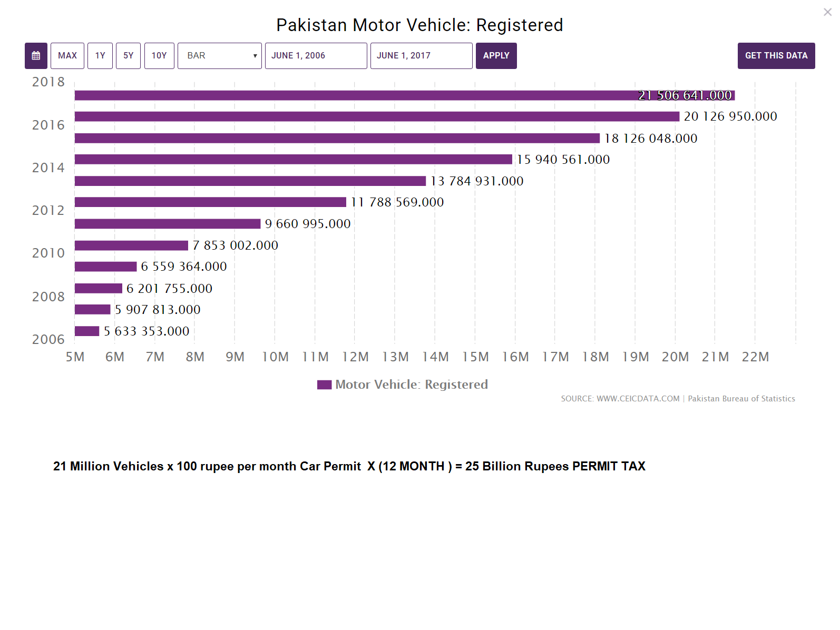840x630 pixels.
Task: Click the 2006 y-axis label
Action: pos(48,340)
